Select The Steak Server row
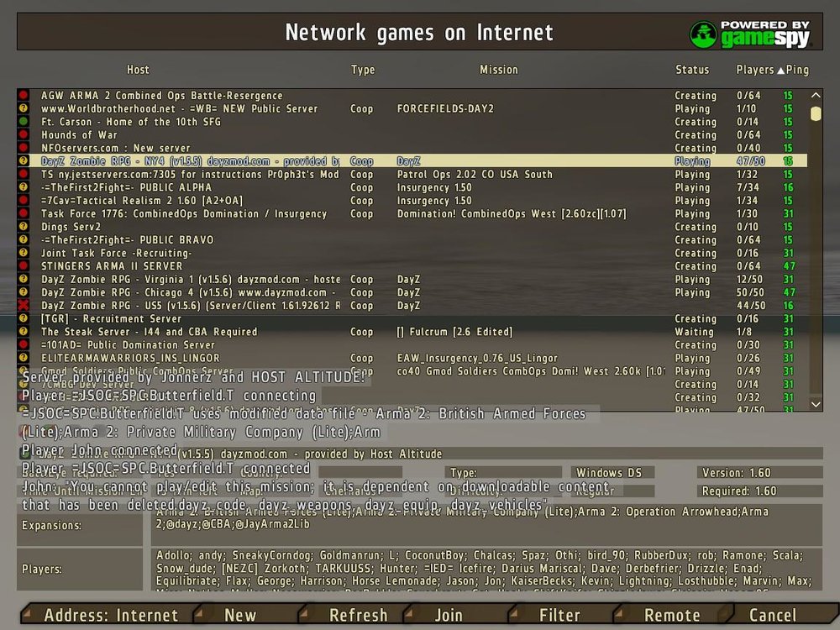This screenshot has height=630, width=840. [x=412, y=332]
